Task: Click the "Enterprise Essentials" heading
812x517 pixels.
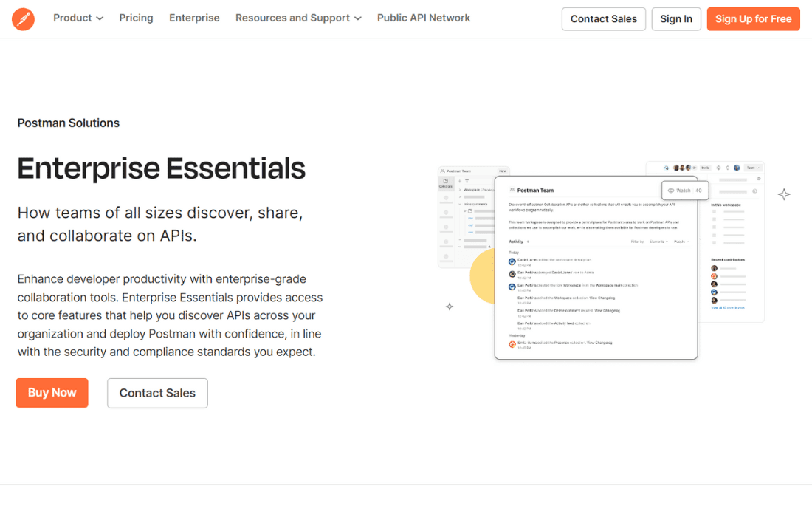Action: (x=161, y=169)
